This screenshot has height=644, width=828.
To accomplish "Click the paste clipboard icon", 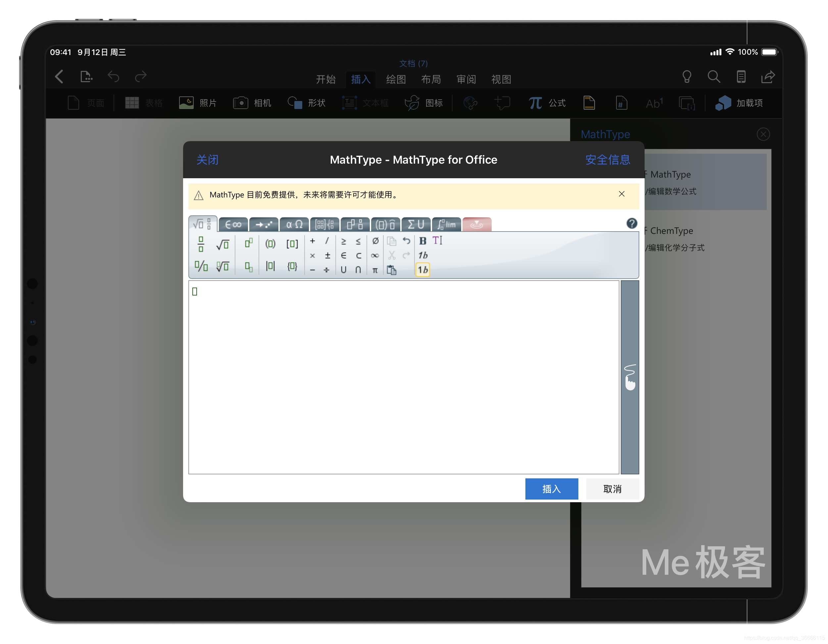I will (x=392, y=270).
